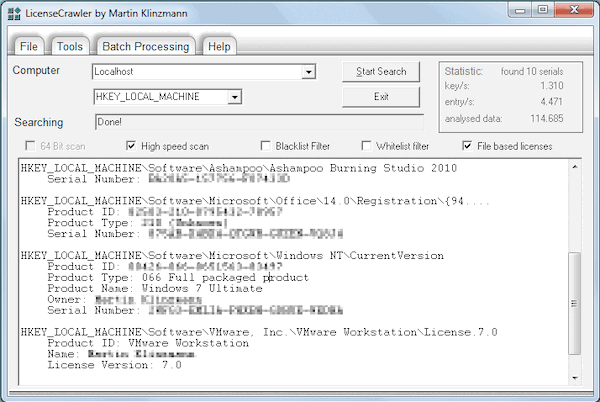Expand the Localhost computer dropdown
The image size is (600, 402).
click(308, 72)
